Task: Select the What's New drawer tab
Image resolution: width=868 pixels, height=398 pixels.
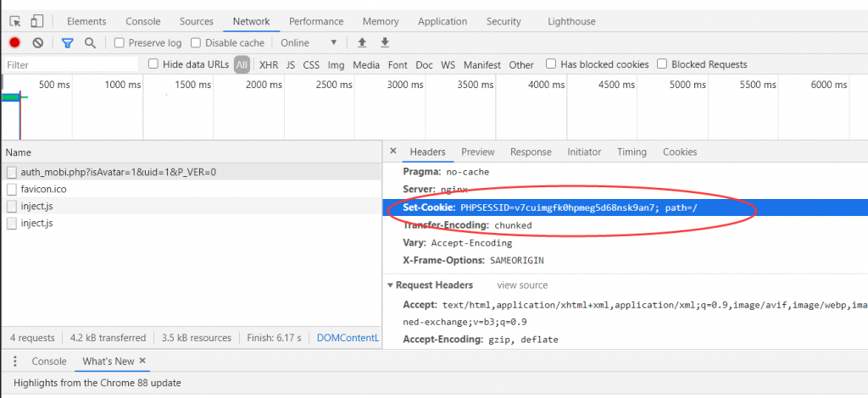Action: pos(108,361)
